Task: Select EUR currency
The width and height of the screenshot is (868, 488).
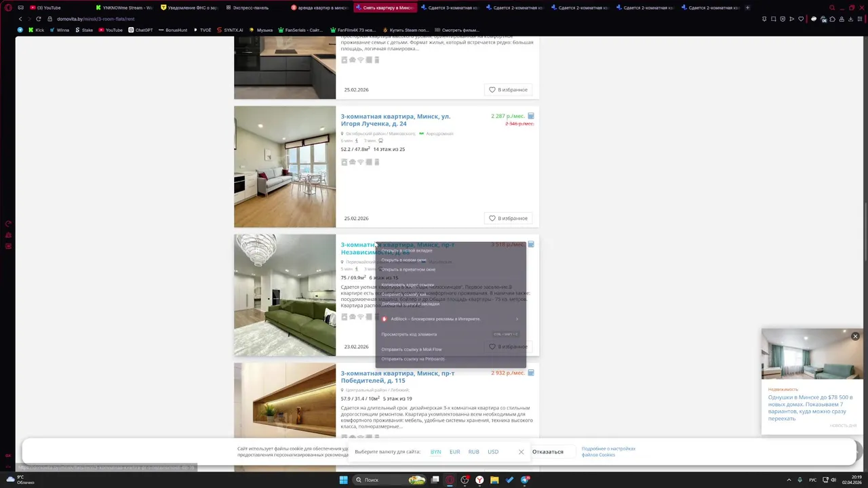Action: point(454,451)
